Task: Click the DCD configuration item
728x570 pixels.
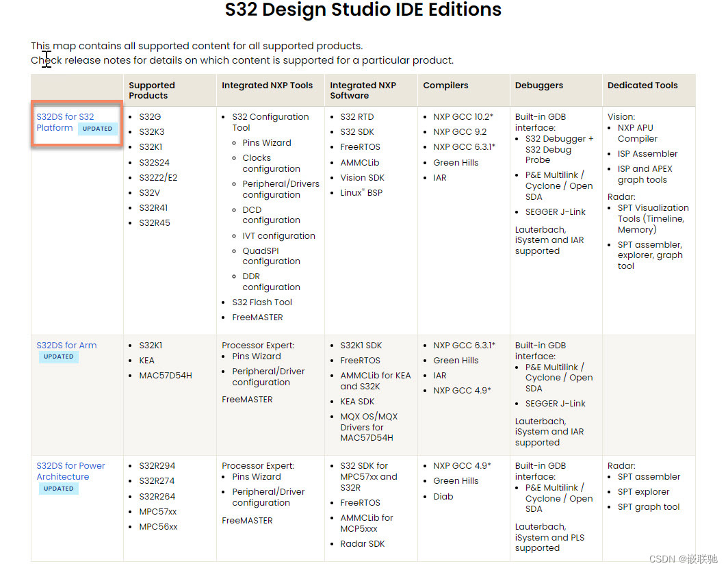Action: (271, 215)
